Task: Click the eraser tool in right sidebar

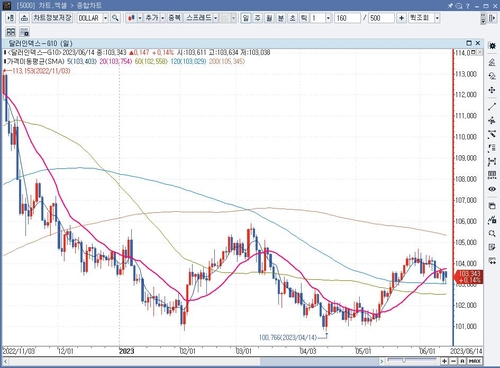Action: 492,62
